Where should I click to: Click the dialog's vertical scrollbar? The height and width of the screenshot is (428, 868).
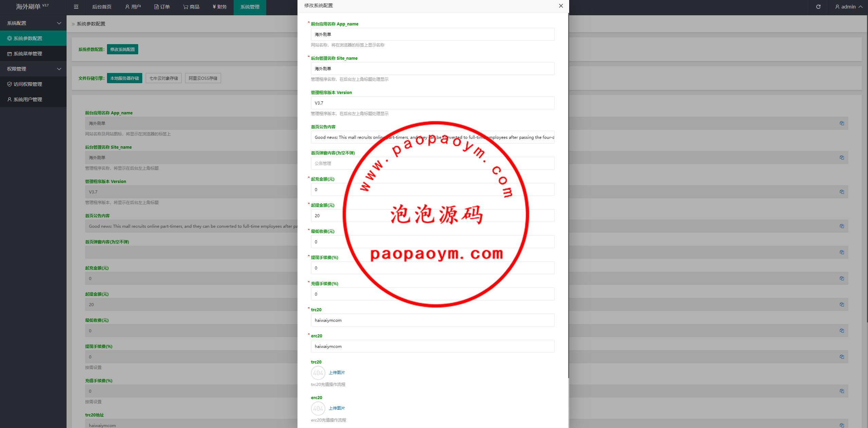tap(568, 195)
